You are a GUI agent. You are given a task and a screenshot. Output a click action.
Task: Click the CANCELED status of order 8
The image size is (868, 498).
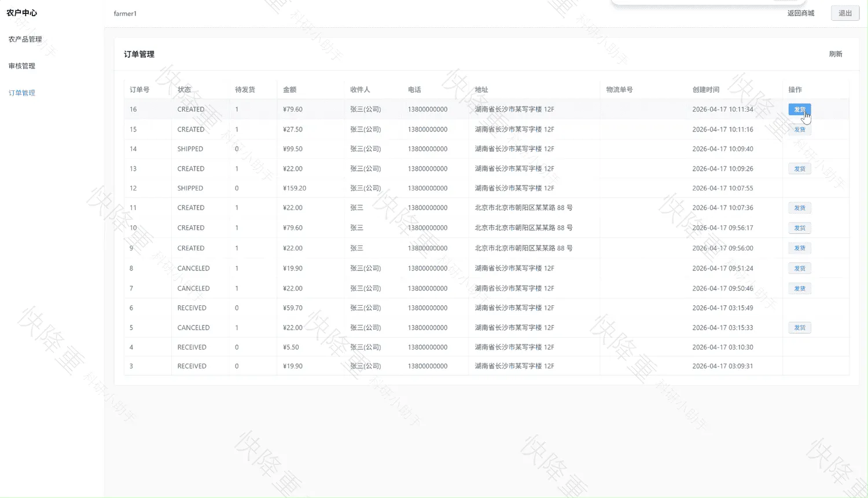(194, 268)
